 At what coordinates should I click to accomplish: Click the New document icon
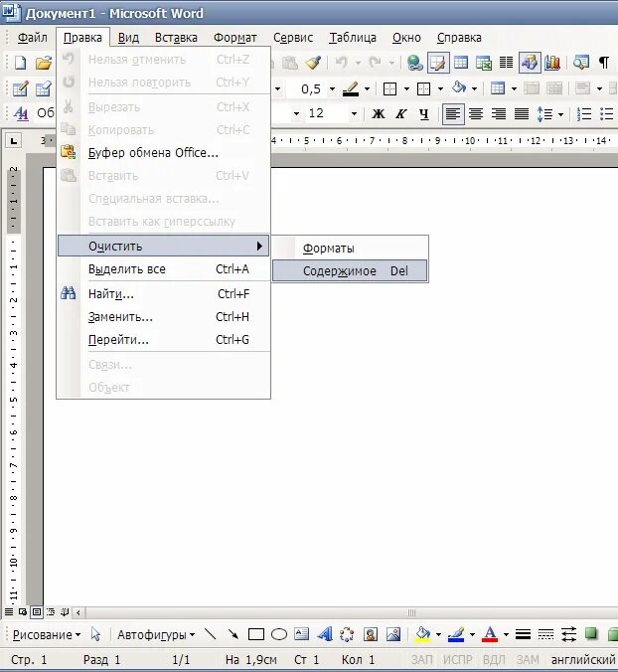pos(21,63)
